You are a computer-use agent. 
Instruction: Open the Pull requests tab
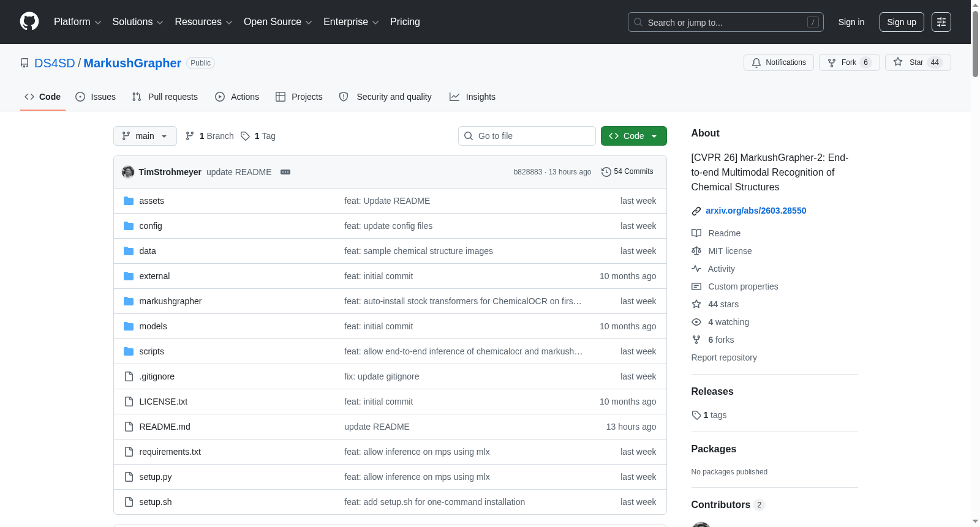tap(165, 97)
